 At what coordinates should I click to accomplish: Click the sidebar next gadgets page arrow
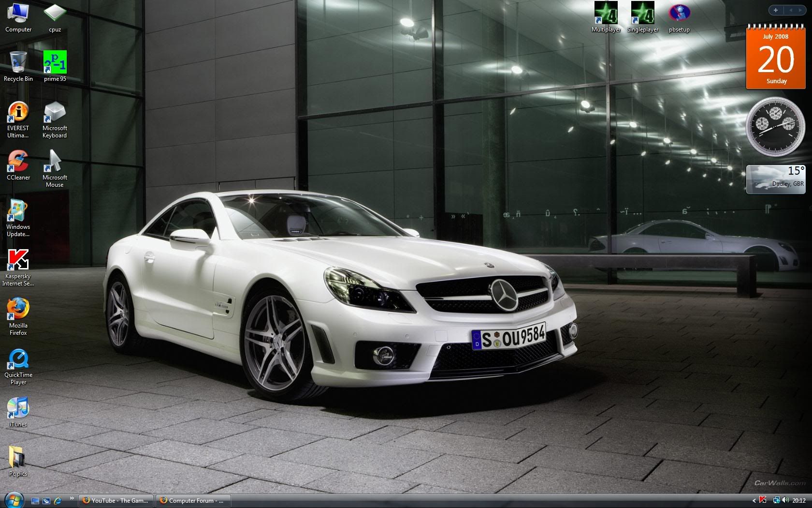[800, 10]
